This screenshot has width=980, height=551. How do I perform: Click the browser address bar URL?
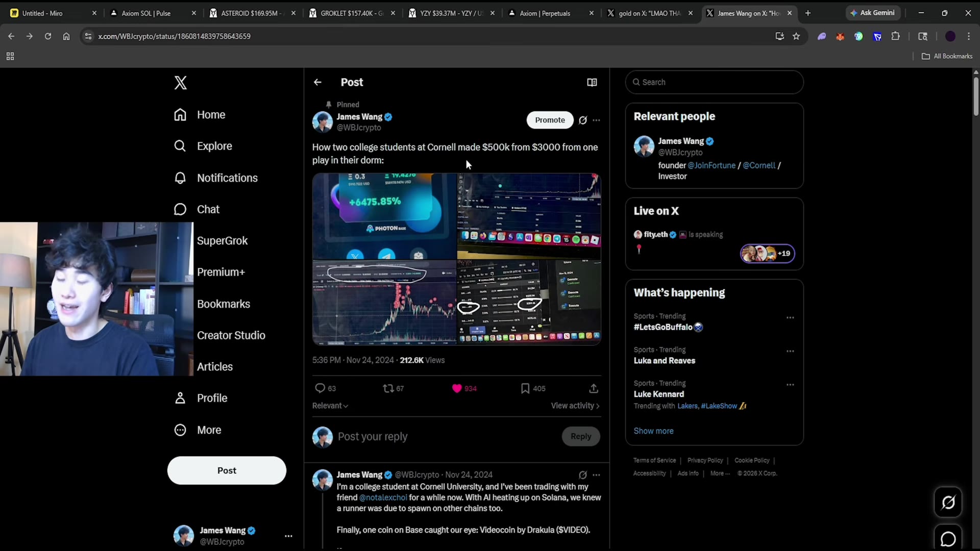pyautogui.click(x=174, y=36)
